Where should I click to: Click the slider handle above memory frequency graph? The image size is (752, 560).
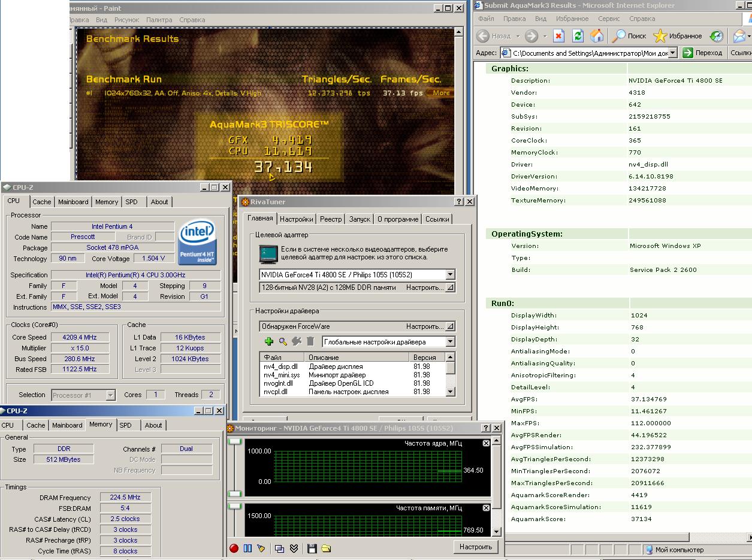(x=235, y=507)
